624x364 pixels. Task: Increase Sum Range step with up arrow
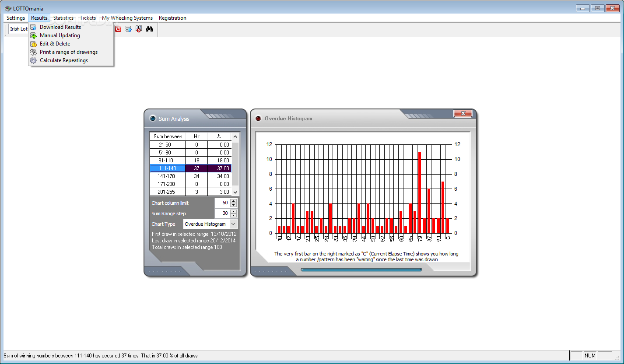point(233,211)
